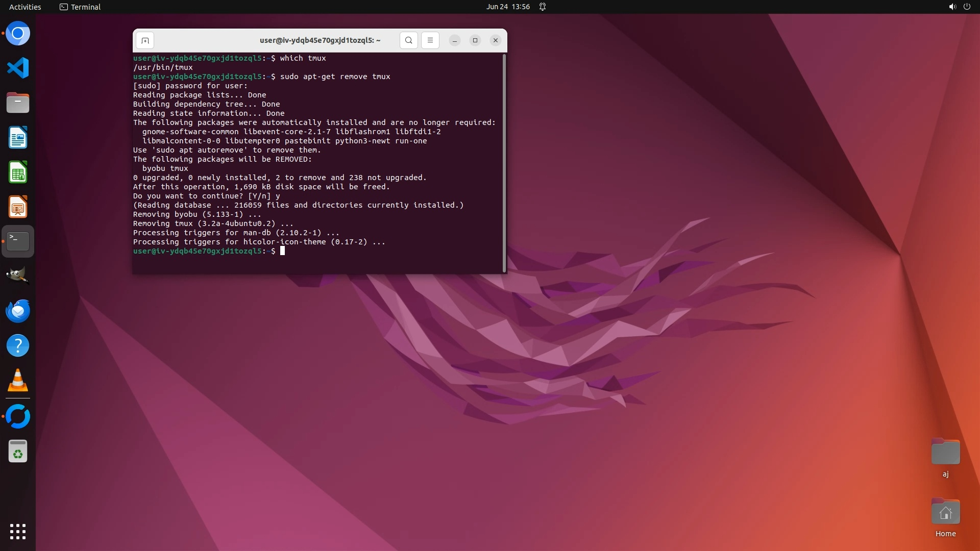Screen dimensions: 980x551
Task: Open the terminal hamburger menu
Action: [x=430, y=40]
